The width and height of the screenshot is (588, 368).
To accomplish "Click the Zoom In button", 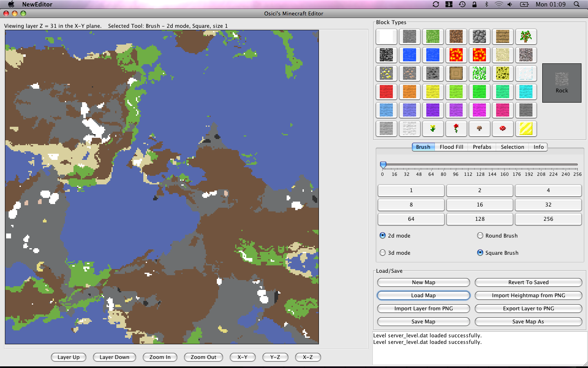I will tap(160, 357).
